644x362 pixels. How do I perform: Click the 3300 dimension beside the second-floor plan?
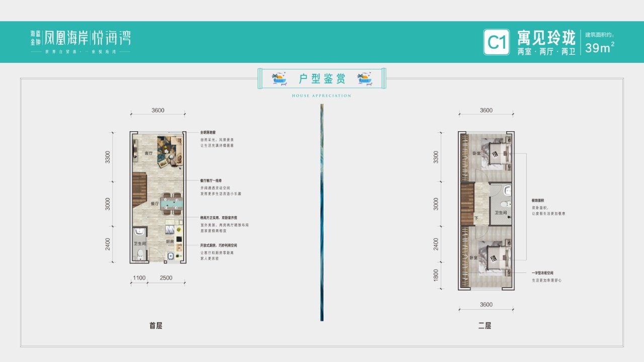coord(436,157)
